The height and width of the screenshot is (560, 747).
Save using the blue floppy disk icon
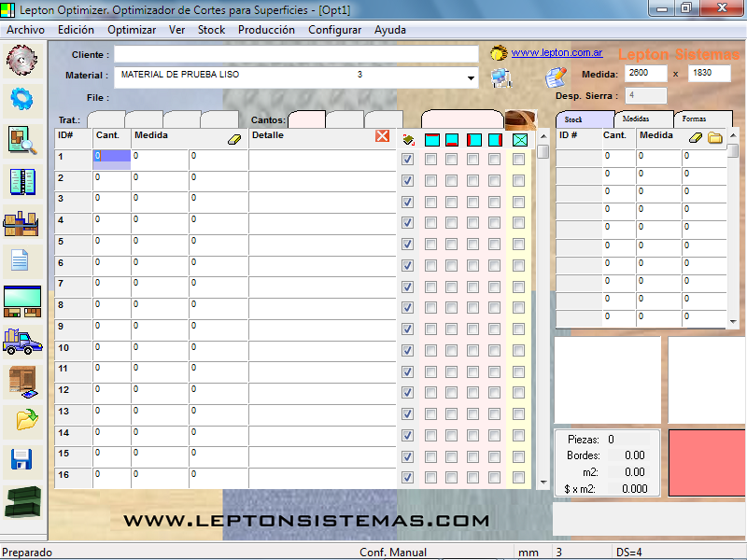pos(21,459)
